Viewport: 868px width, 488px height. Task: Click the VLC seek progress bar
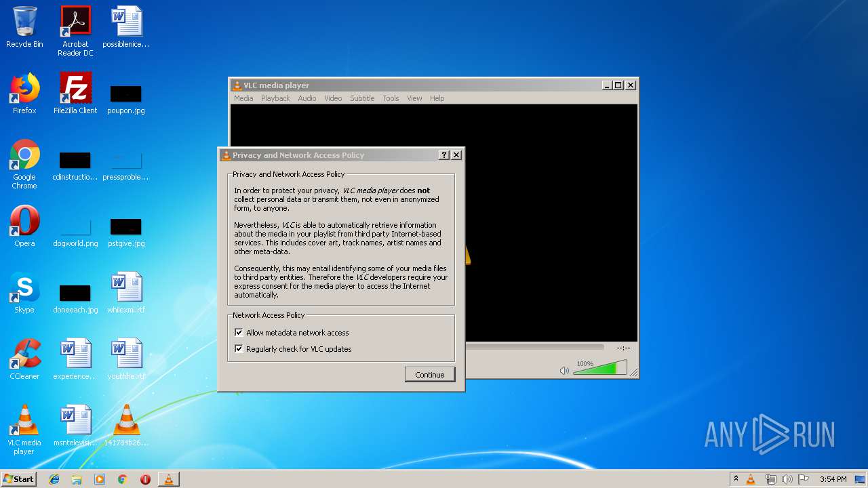(x=534, y=348)
